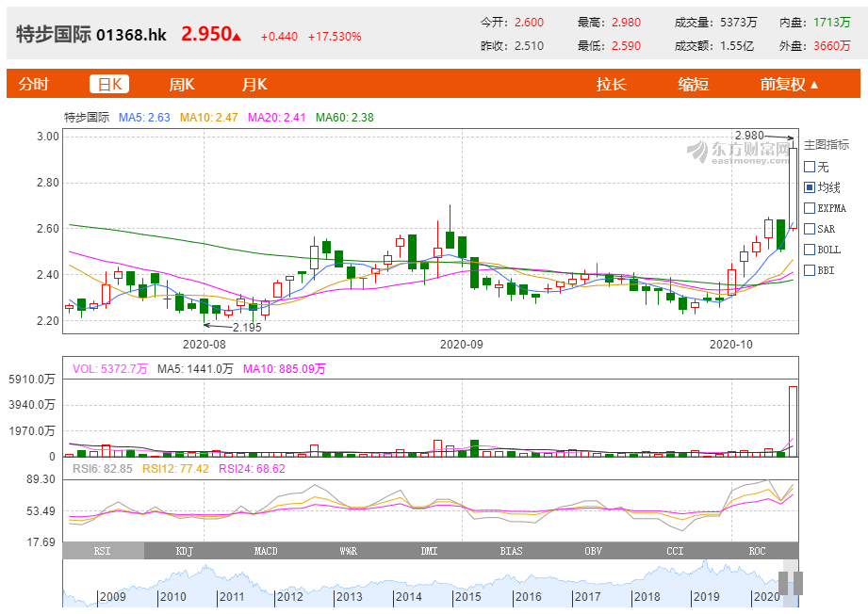
Task: Click the 最高 2.980 high price value
Action: [x=626, y=22]
